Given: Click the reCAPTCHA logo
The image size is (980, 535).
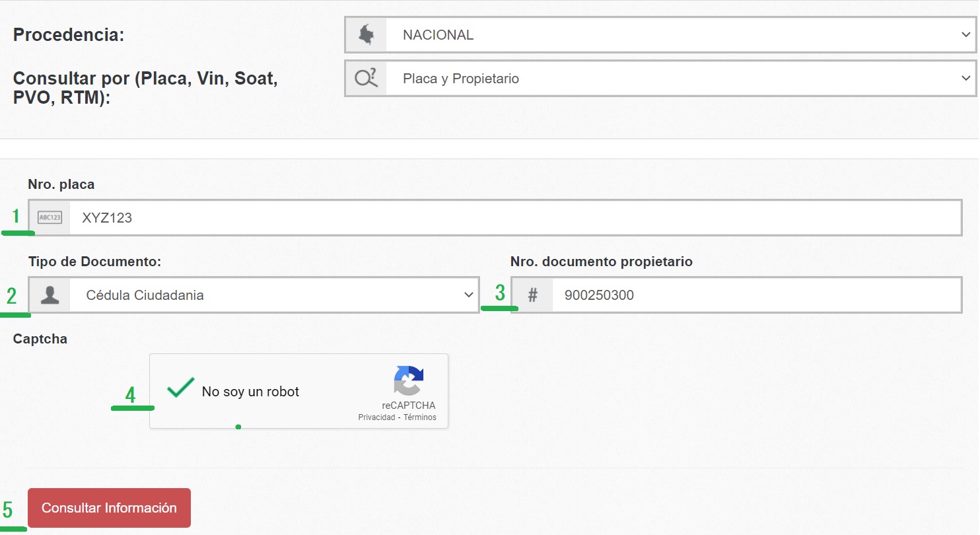Looking at the screenshot, I should (409, 381).
